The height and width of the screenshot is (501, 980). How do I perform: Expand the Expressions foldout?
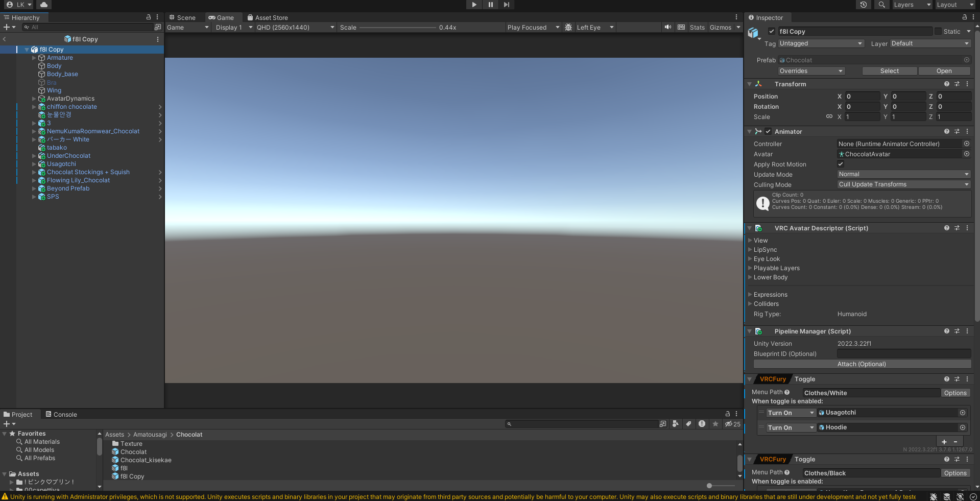point(750,294)
